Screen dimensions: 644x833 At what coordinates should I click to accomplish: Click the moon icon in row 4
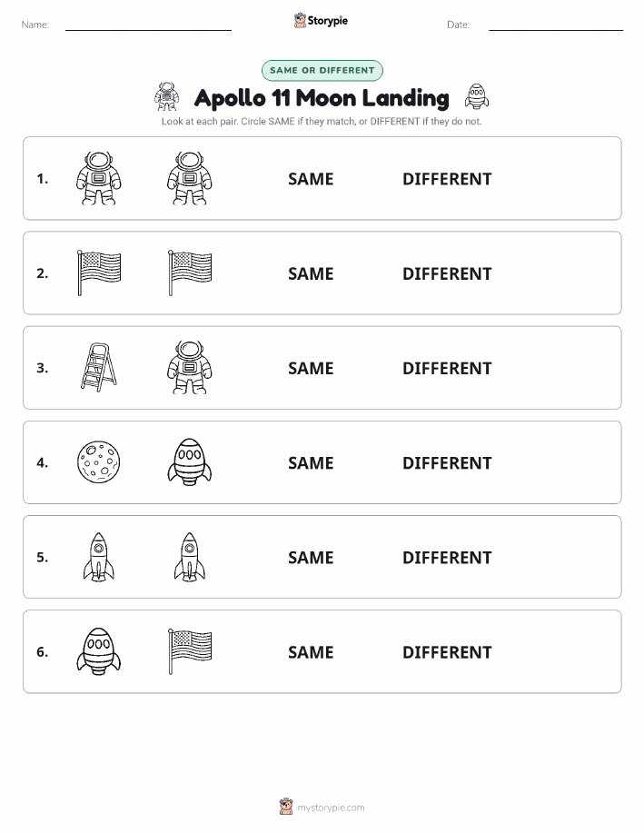coord(99,461)
